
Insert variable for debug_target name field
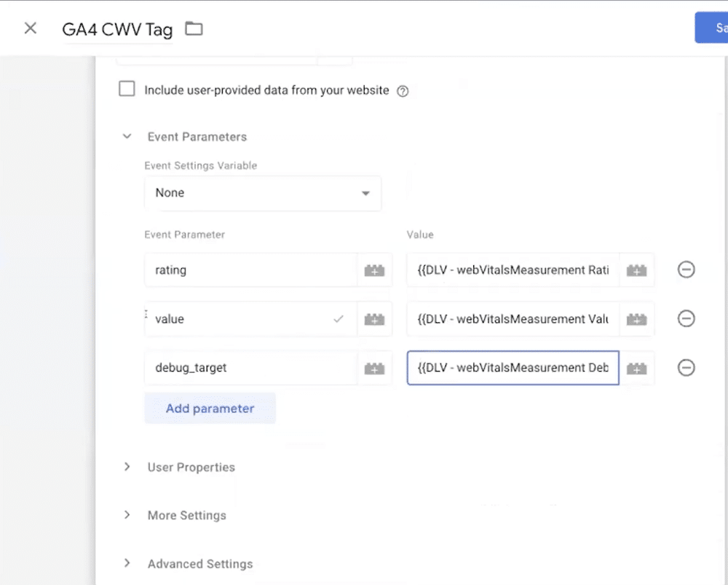pyautogui.click(x=374, y=369)
